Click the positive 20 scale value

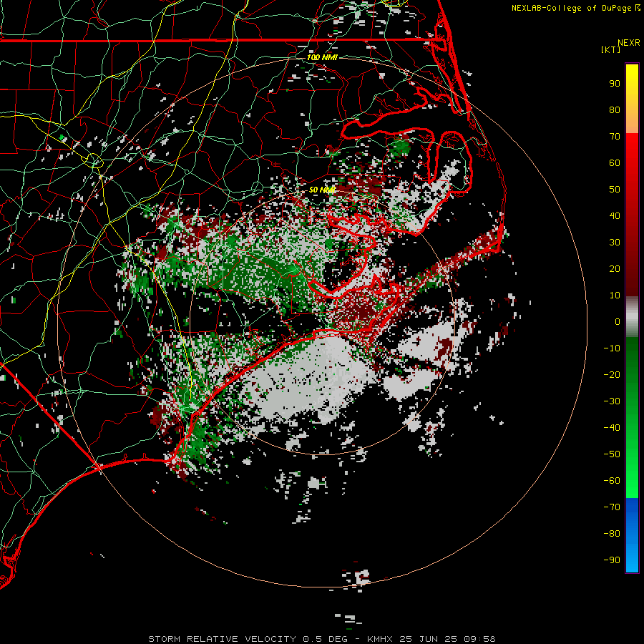pos(615,269)
